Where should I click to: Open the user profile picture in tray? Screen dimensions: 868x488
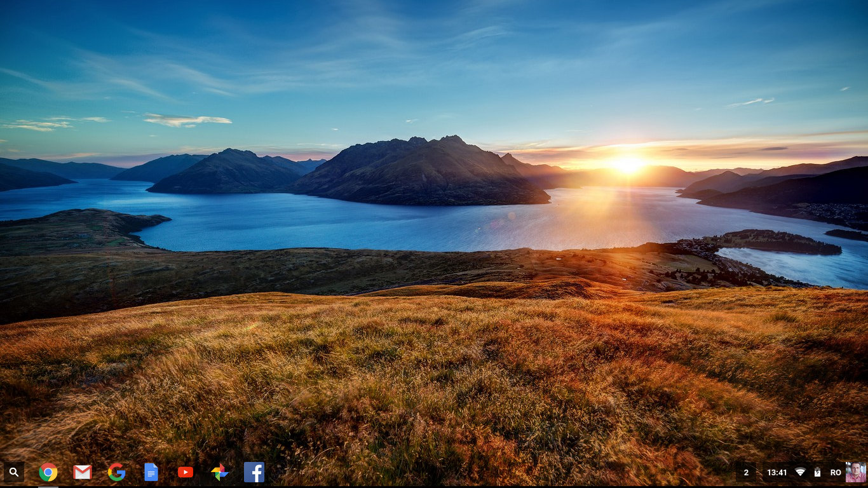point(855,472)
